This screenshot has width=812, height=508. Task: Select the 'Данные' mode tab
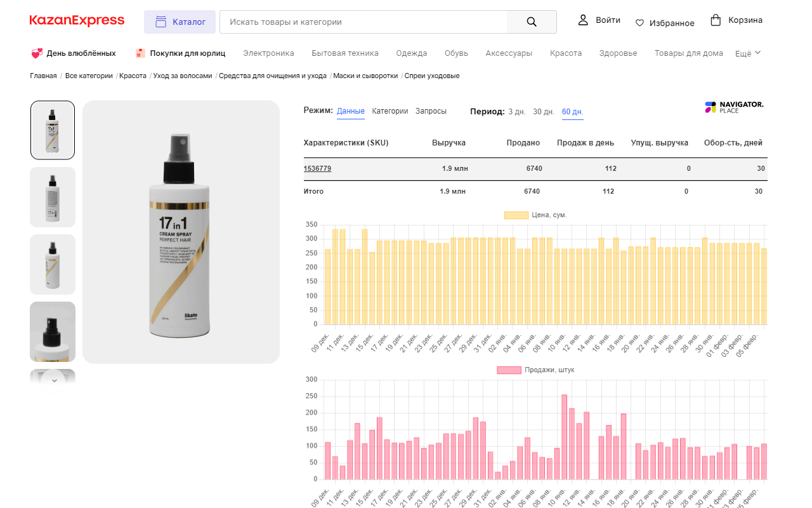(351, 111)
